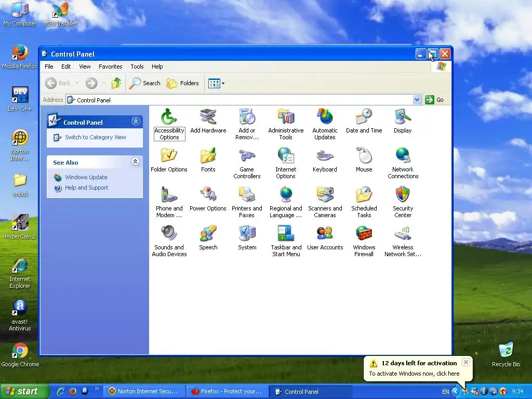Viewport: 532px width, 399px height.
Task: Open Wireless Network Setup wizard
Action: point(403,241)
